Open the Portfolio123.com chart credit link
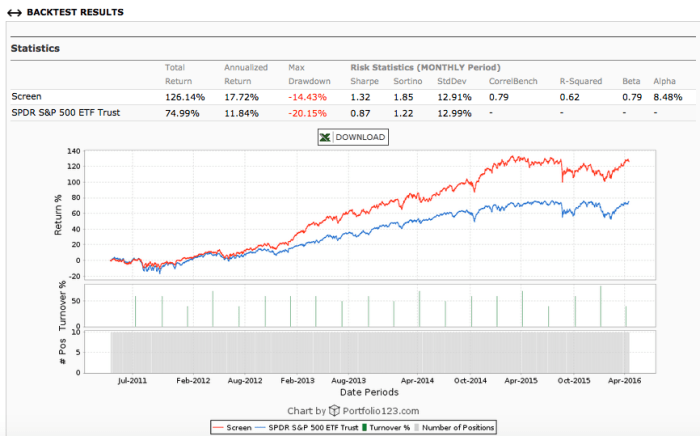Screen dimensions: 700x436 click(381, 411)
